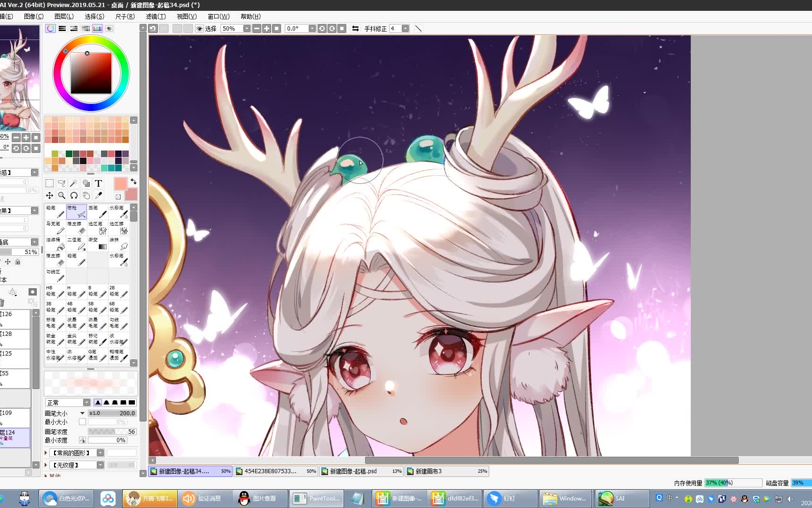Select the 二值笔 binary pen tool
This screenshot has height=508, width=812.
[76, 244]
